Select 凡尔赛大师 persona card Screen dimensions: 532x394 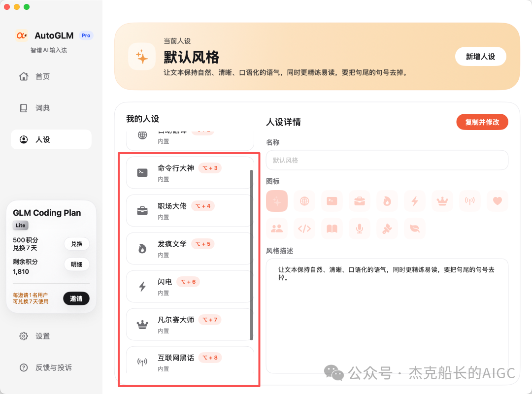point(190,325)
